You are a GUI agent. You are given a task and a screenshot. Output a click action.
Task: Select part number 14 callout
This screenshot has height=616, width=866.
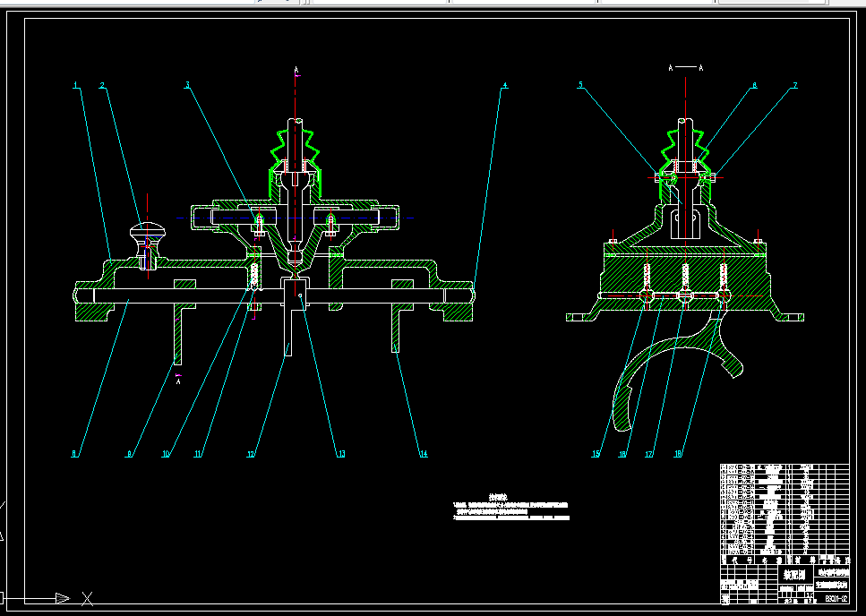click(423, 454)
